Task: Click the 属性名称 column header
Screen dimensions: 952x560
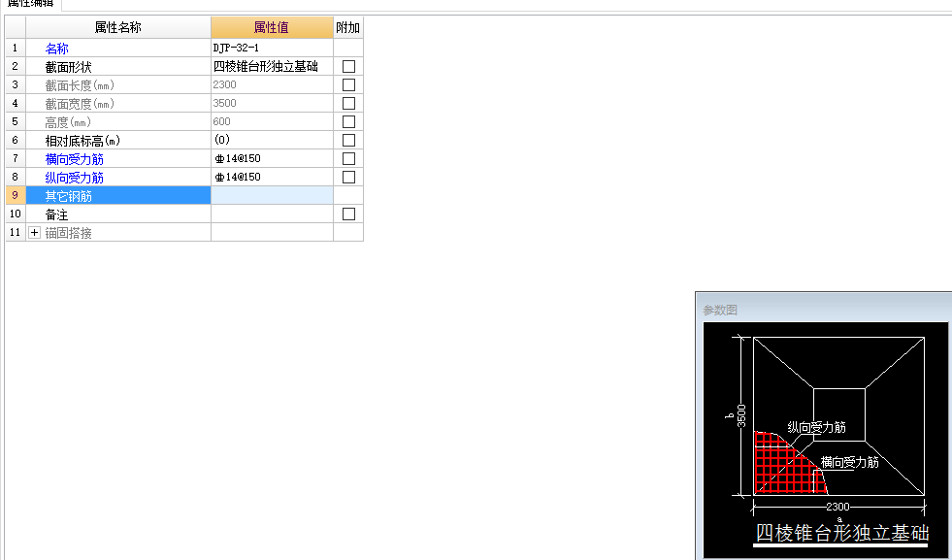Action: coord(118,27)
